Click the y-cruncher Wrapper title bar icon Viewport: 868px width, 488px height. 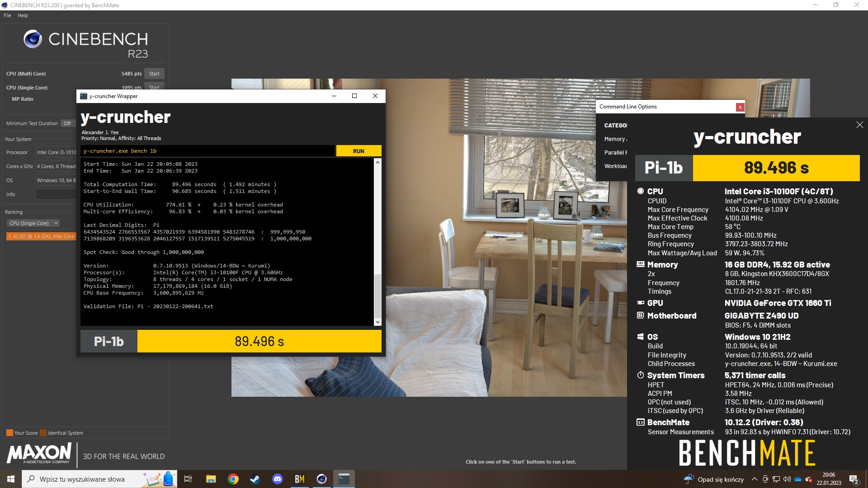coord(83,96)
